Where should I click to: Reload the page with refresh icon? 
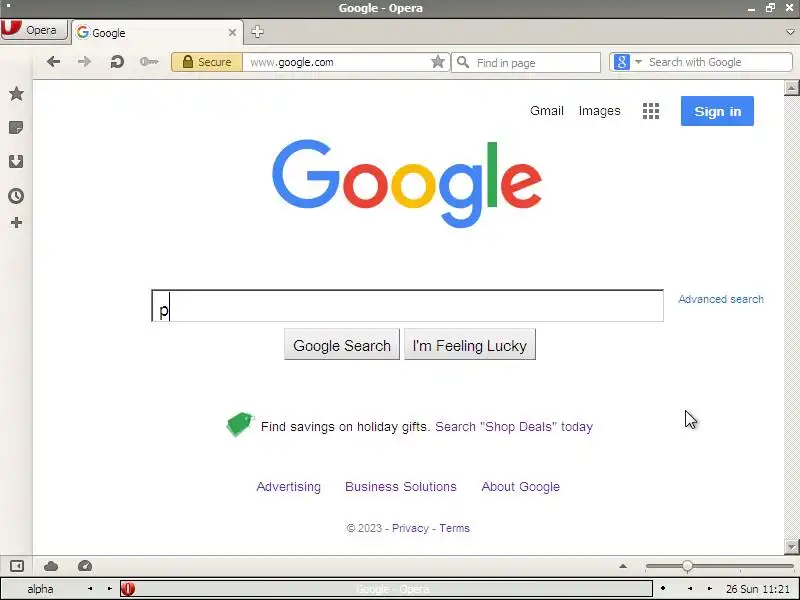coord(117,62)
